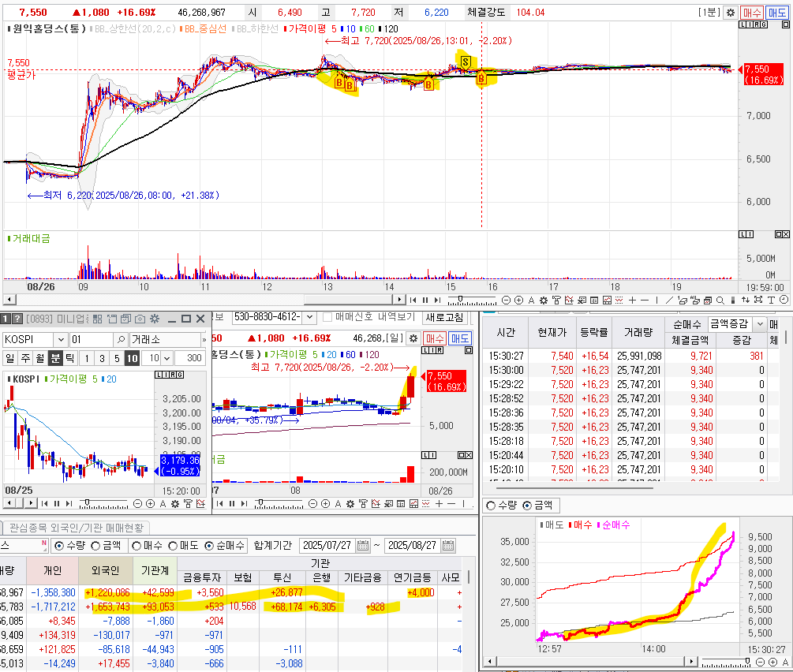Adjust daily chart bar-spacing slider

tap(261, 503)
